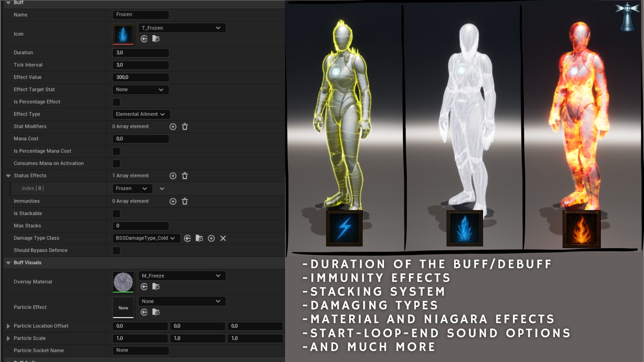Collapse the Buff category header
This screenshot has width=644, height=362.
(8, 3)
